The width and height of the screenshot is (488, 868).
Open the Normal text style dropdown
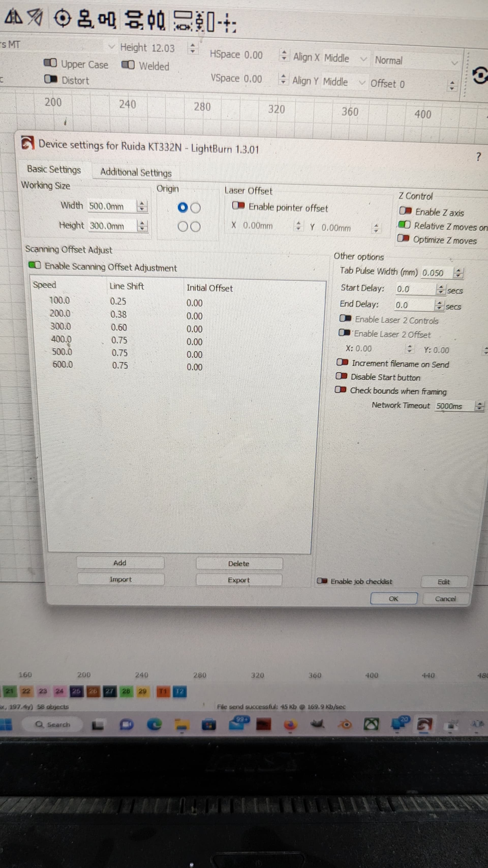coord(417,61)
